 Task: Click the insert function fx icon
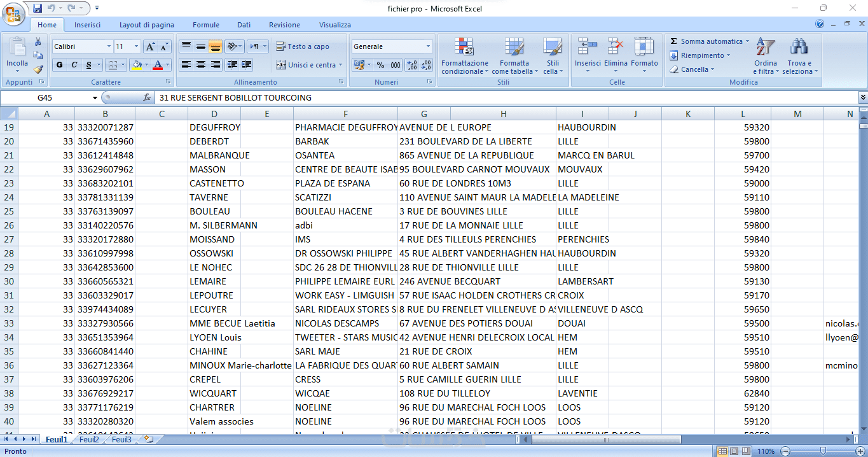147,98
